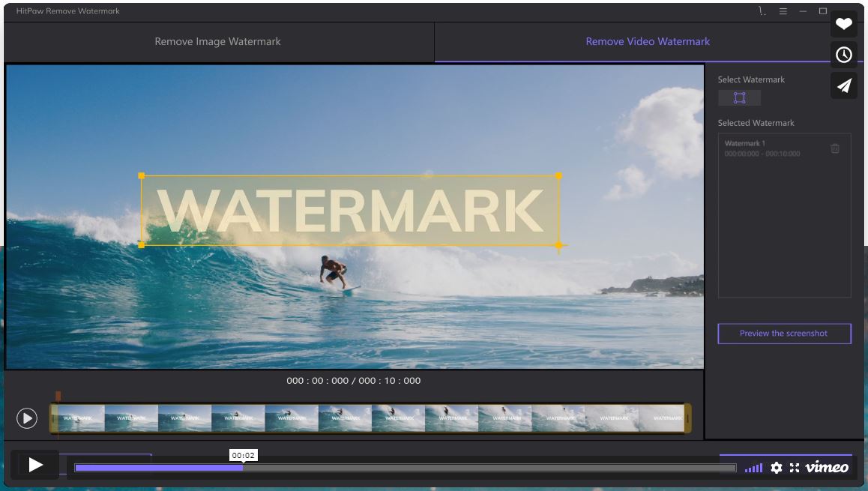Image resolution: width=868 pixels, height=491 pixels.
Task: Delete Watermark 1 using trash icon
Action: click(835, 148)
